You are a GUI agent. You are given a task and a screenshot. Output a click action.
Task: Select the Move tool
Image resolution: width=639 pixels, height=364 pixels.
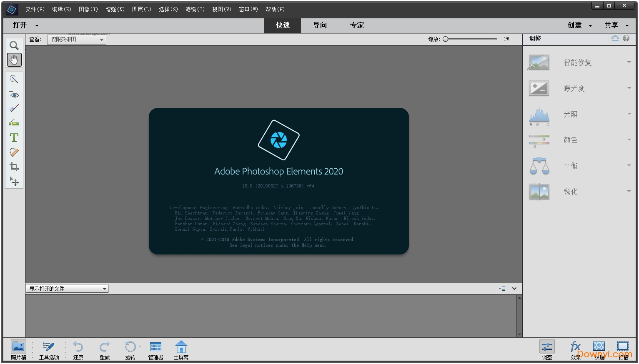tap(14, 181)
